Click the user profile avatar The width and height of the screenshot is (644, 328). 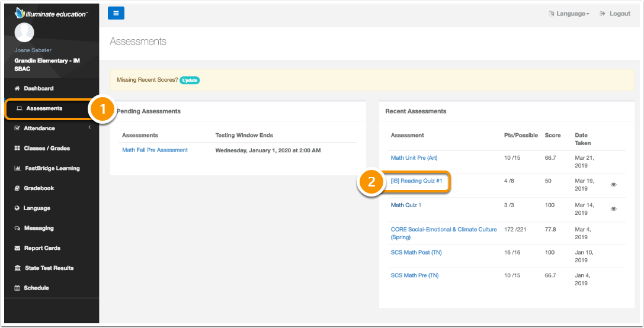(x=24, y=33)
